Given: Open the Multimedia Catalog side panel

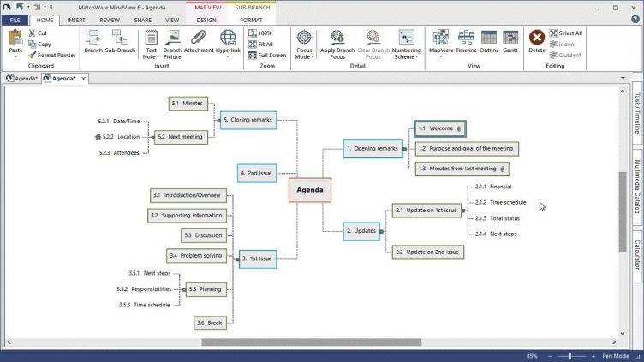Looking at the screenshot, I should coord(637,187).
